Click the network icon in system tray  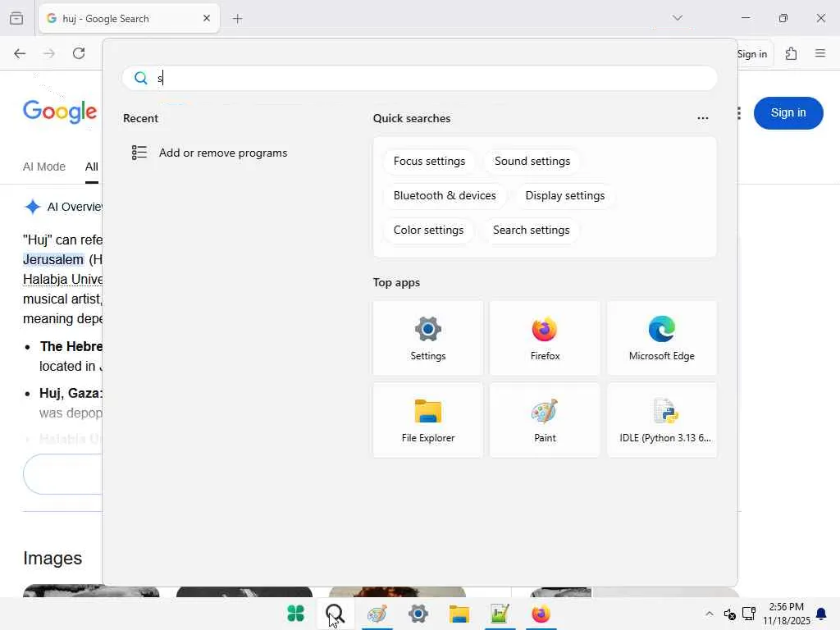click(x=749, y=614)
